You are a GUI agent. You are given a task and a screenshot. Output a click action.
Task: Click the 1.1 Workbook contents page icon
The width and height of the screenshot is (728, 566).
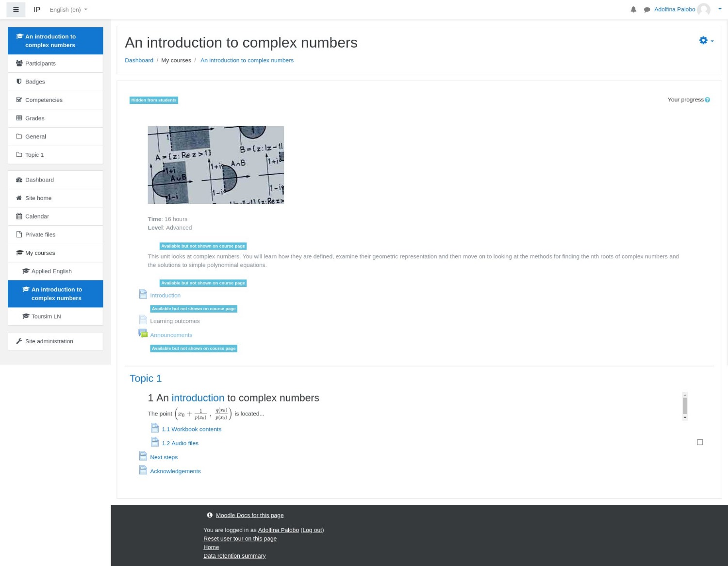click(x=155, y=428)
